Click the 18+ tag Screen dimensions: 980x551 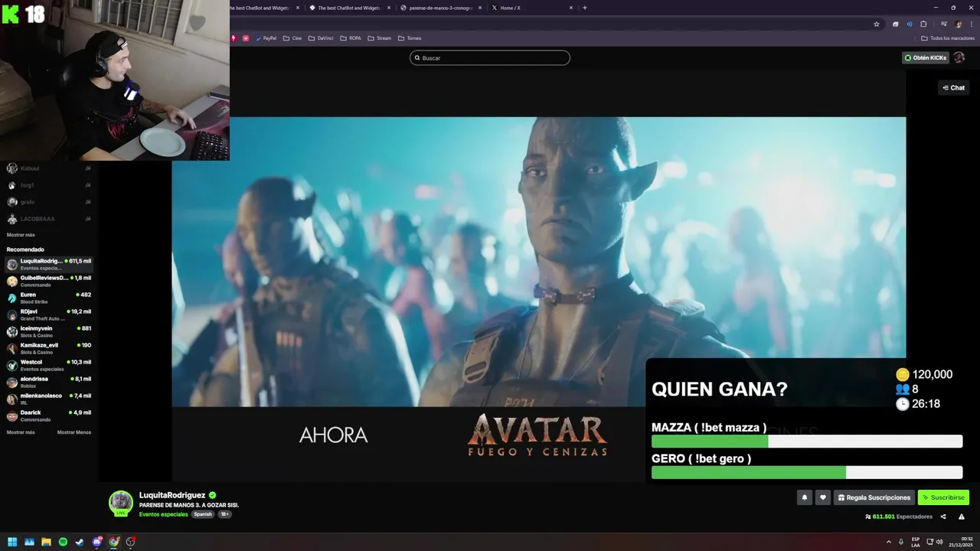[225, 514]
